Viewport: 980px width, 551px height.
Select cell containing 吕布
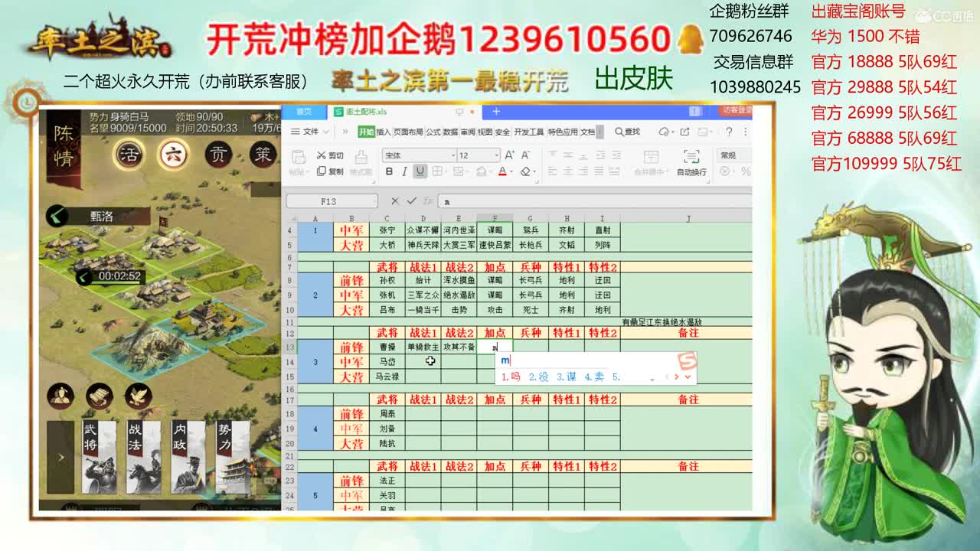click(387, 310)
